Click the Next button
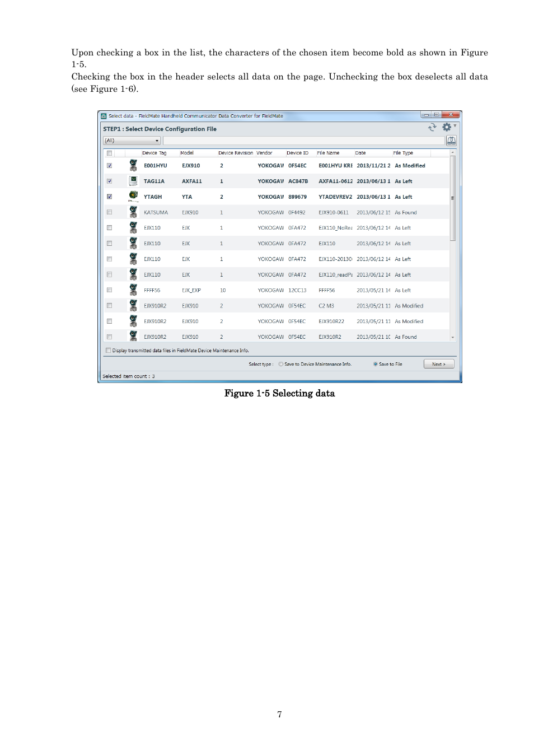The image size is (534, 756). [x=439, y=364]
